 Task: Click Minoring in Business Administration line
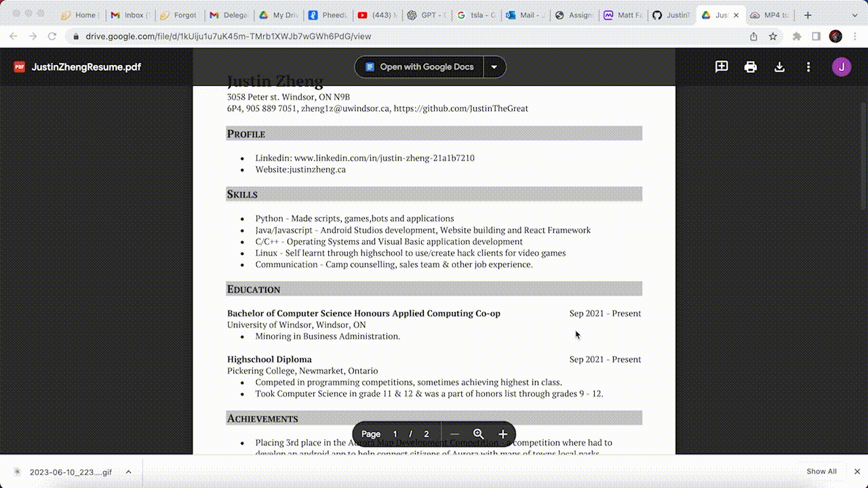[328, 336]
